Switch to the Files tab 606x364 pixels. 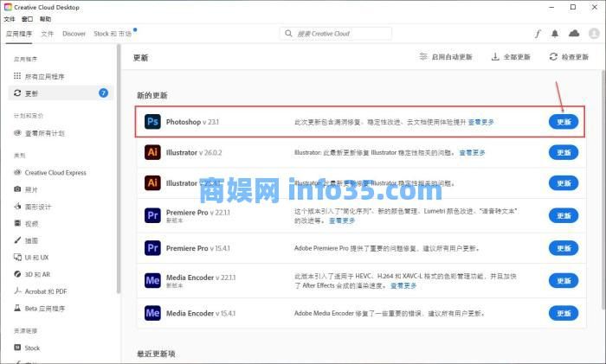48,34
